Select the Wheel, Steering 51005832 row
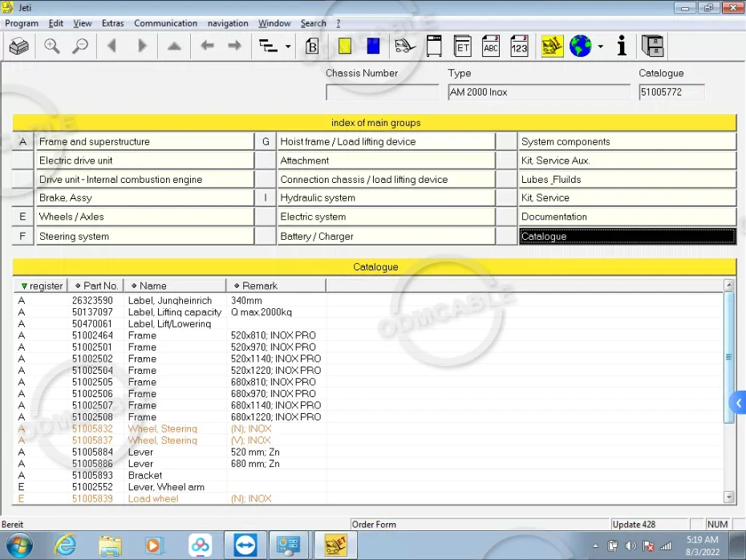Screen dimensions: 746x560 click(162, 429)
